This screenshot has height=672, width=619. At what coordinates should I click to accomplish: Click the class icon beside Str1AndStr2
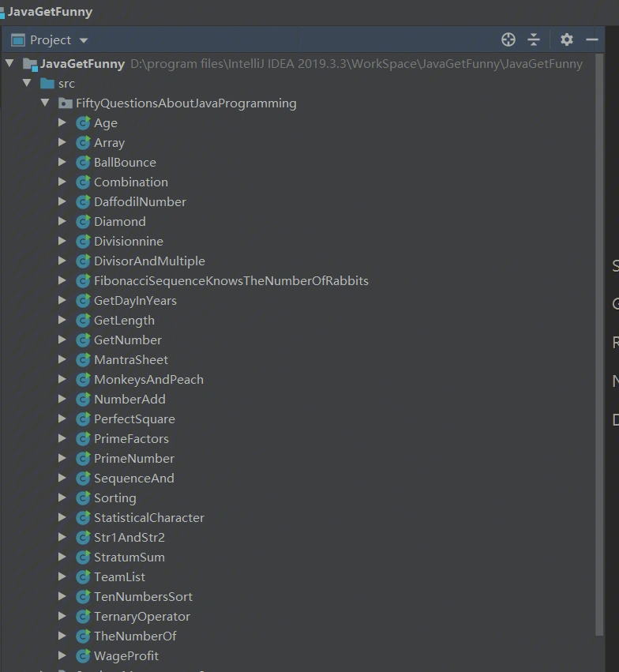click(83, 536)
